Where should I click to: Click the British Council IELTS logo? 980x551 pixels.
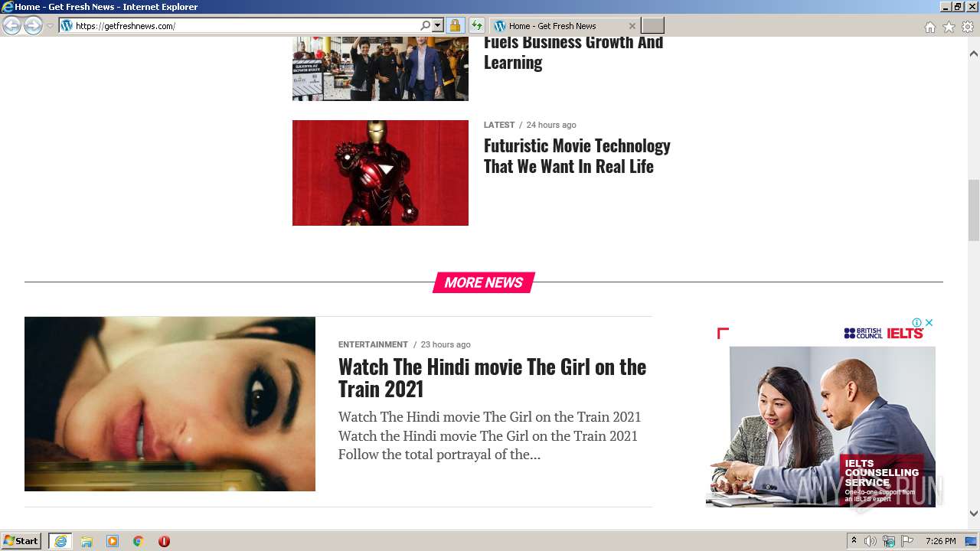pyautogui.click(x=883, y=333)
